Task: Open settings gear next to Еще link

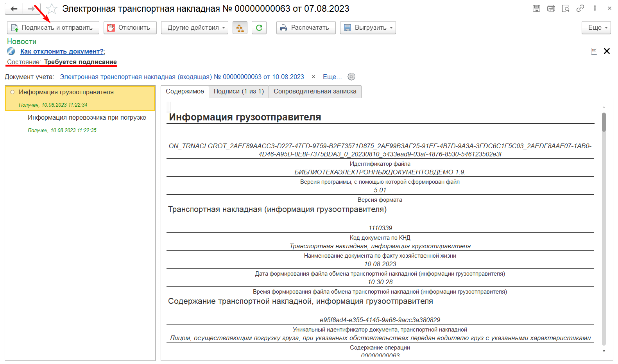Action: (351, 77)
